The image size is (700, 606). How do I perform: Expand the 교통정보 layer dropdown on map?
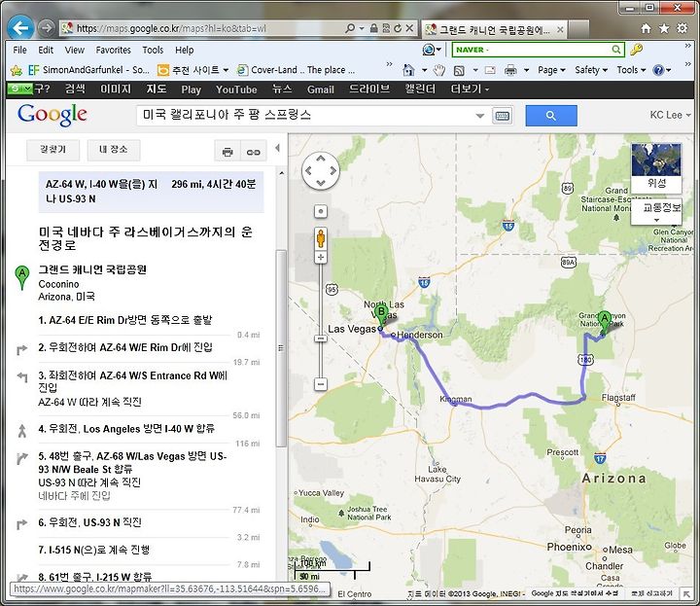656,212
